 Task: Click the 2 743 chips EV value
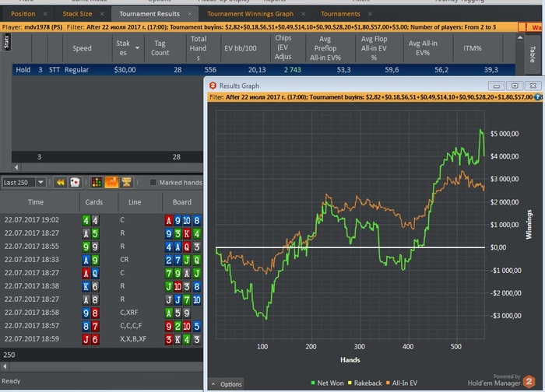[x=292, y=70]
